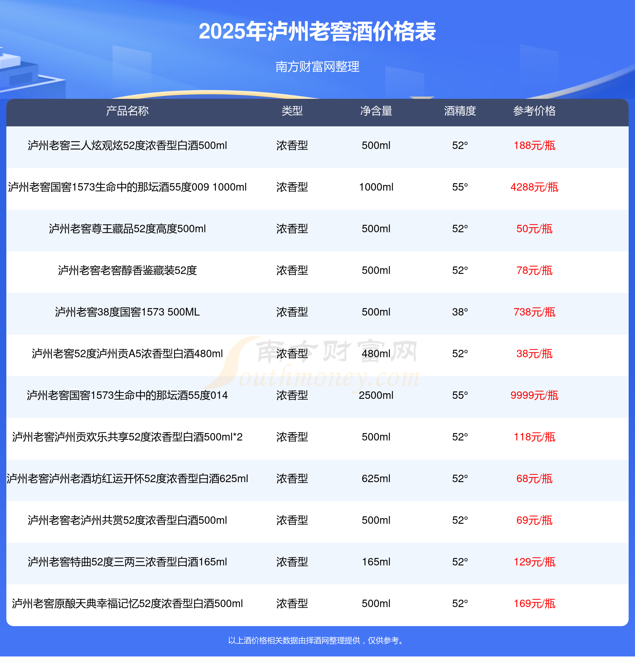635x672 pixels.
Task: Select product 泸州老窖52度泸州贡A5浓香型白酒480ml
Action: click(x=127, y=354)
